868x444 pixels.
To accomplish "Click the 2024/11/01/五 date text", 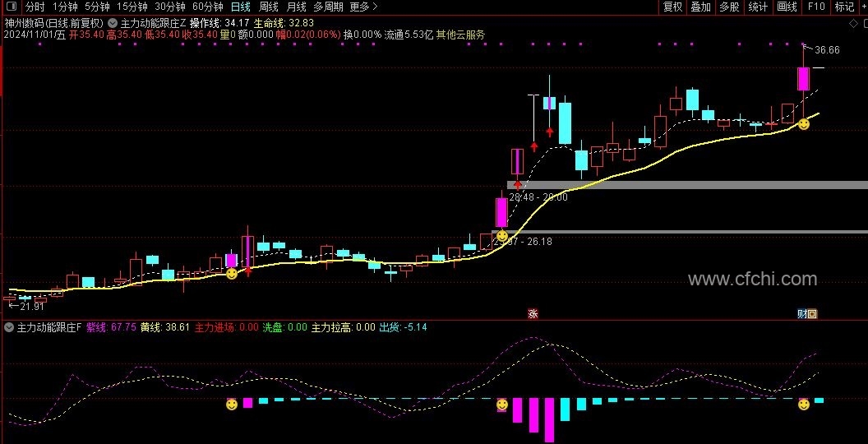I will point(35,35).
